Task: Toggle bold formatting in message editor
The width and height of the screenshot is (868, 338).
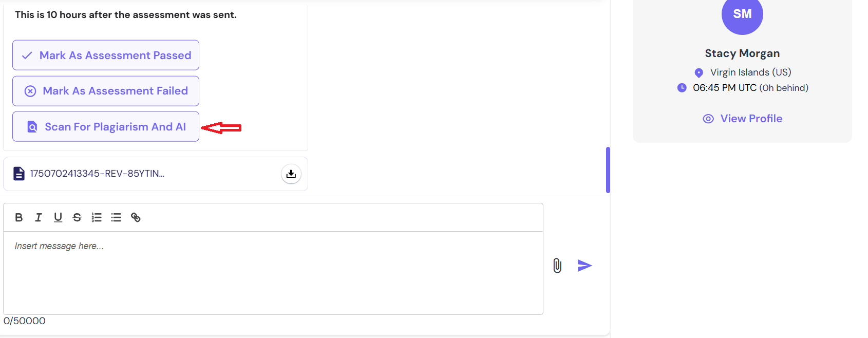Action: point(19,217)
